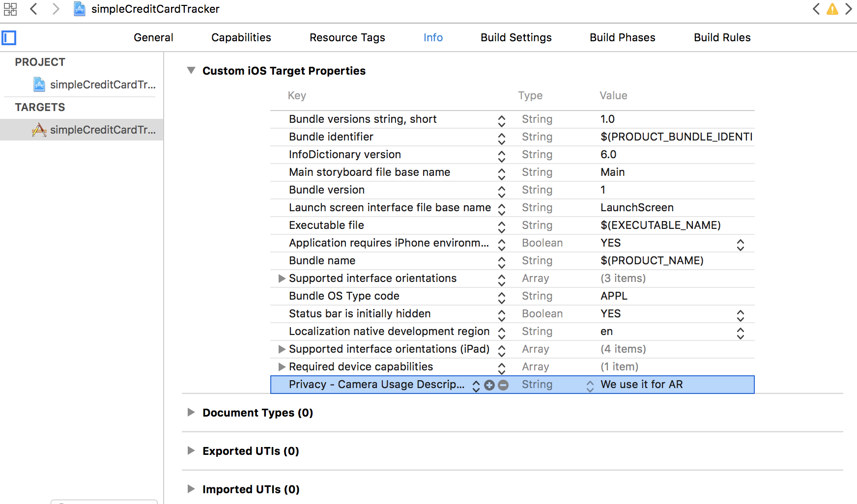Click the minus icon on Camera Usage row
Viewport: 857px width, 504px height.
pyautogui.click(x=503, y=385)
